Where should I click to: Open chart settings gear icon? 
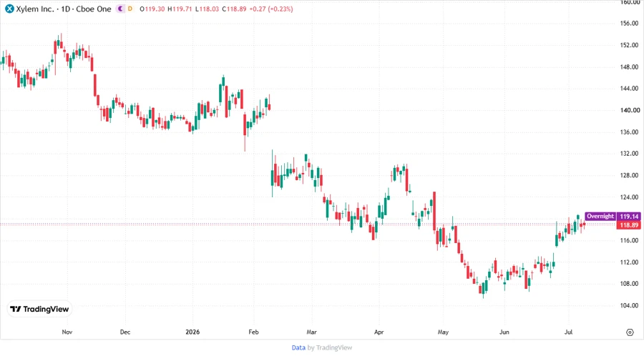click(x=630, y=332)
